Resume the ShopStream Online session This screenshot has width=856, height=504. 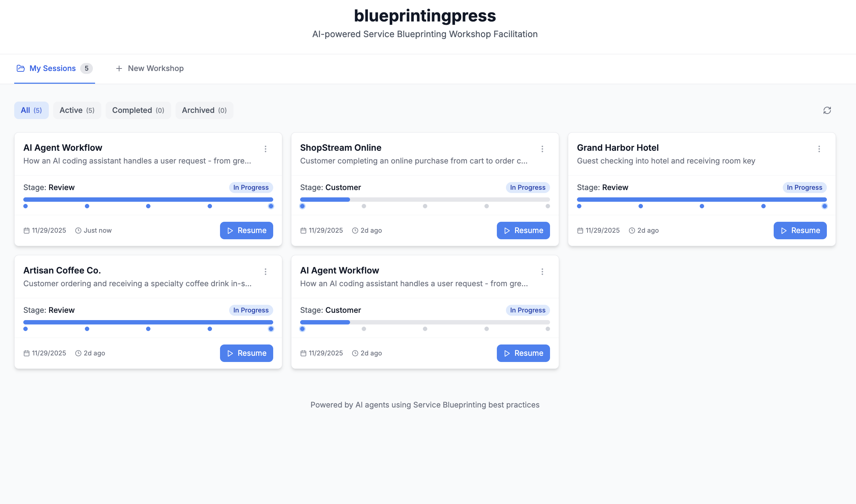tap(523, 231)
